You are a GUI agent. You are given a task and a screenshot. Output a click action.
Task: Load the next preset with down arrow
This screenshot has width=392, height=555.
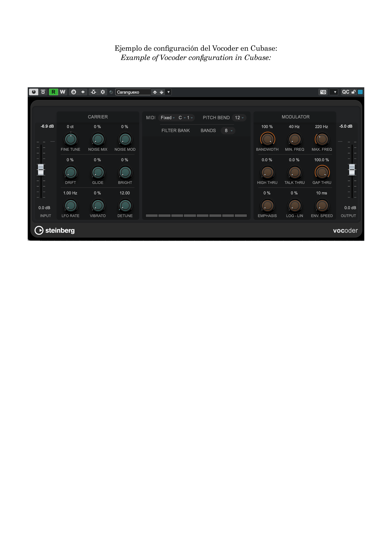click(162, 92)
